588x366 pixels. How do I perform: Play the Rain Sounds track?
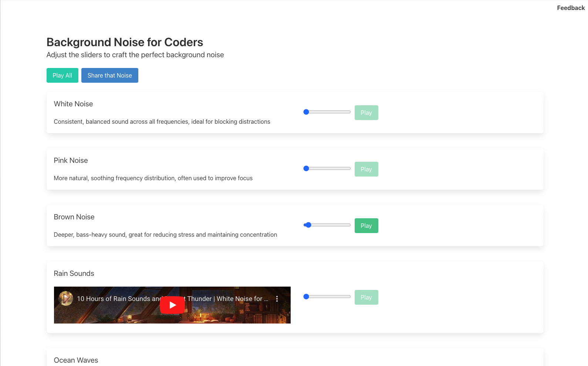point(366,297)
